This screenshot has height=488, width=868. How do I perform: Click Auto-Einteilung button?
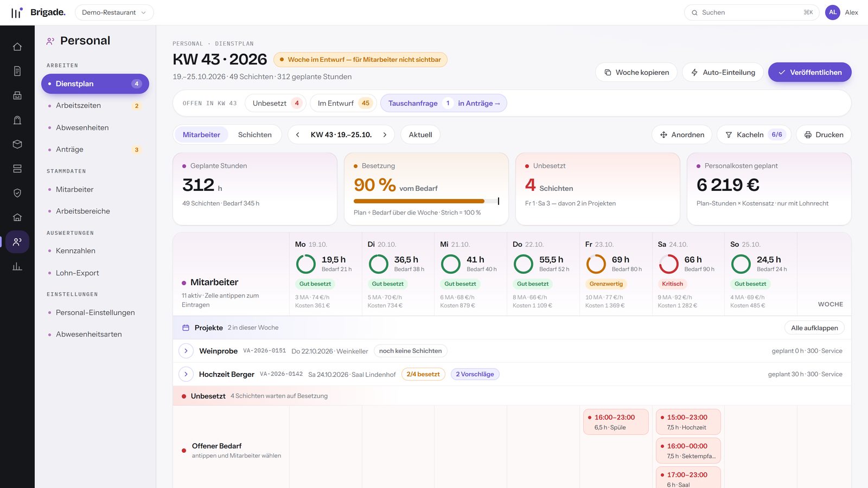coord(723,72)
